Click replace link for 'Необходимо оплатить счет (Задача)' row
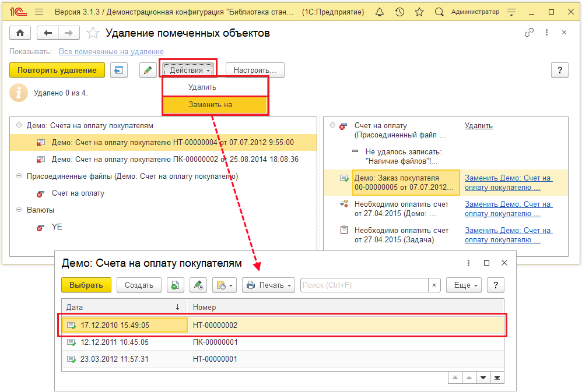Screen dimensions: 582x392 [x=508, y=235]
